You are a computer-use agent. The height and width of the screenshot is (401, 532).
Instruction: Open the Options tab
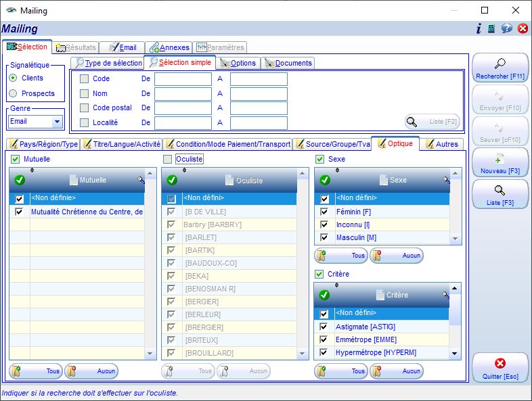pyautogui.click(x=238, y=63)
